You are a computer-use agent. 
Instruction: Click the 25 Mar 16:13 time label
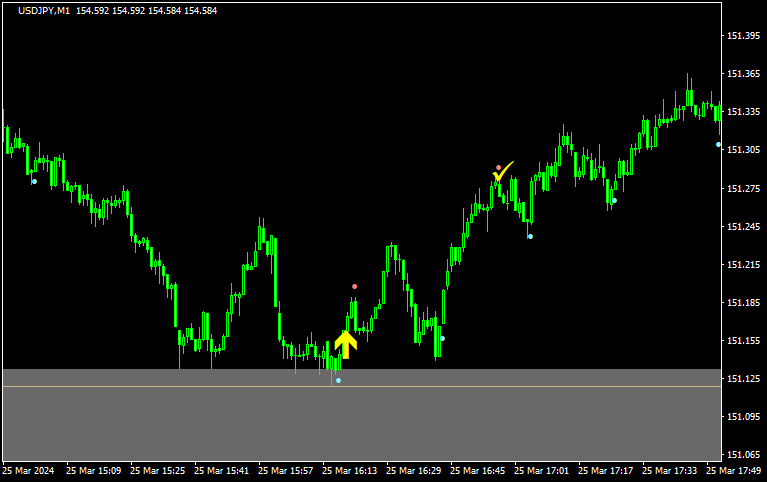[x=350, y=470]
